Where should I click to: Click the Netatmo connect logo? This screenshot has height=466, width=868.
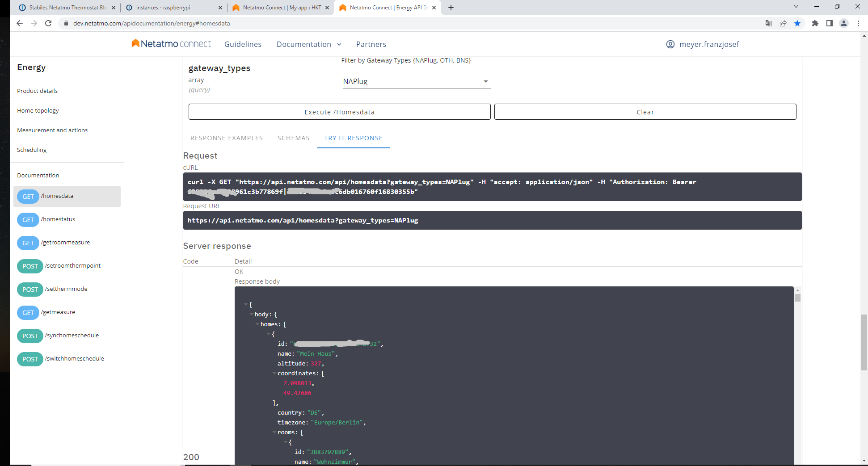(x=171, y=44)
